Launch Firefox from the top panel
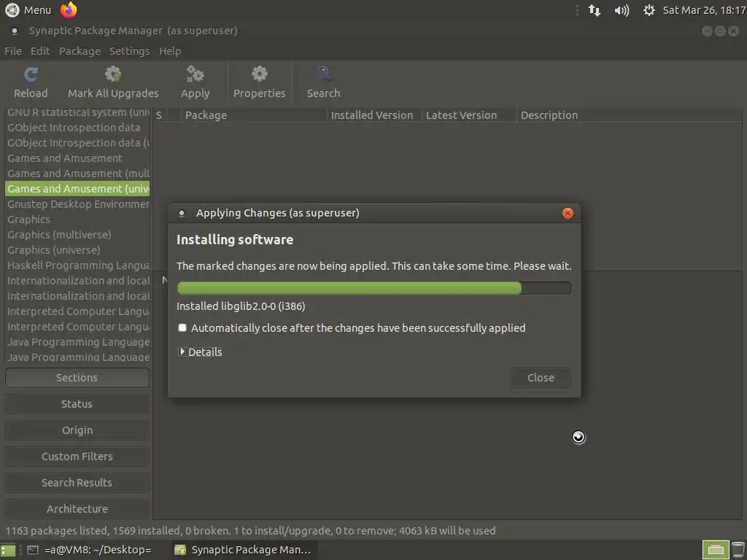 pyautogui.click(x=68, y=10)
